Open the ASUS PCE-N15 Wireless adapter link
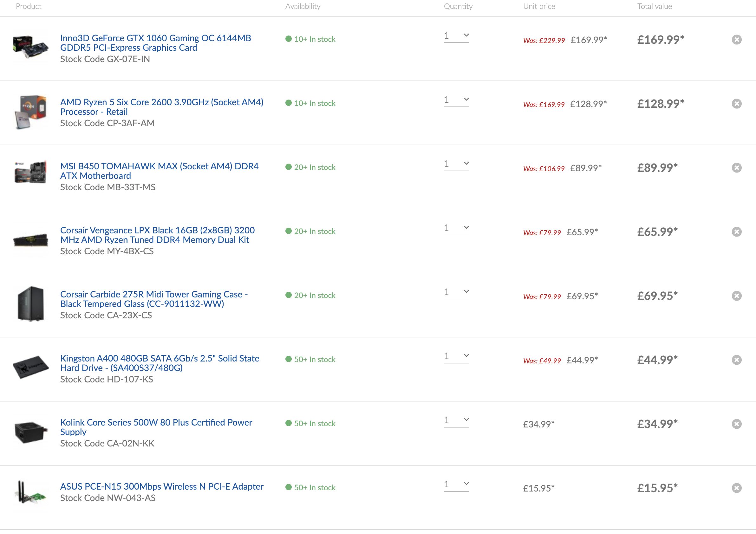 click(162, 486)
